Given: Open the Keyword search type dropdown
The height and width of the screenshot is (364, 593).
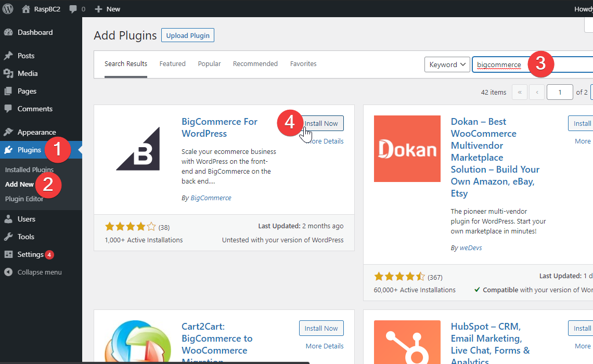Looking at the screenshot, I should [x=447, y=64].
